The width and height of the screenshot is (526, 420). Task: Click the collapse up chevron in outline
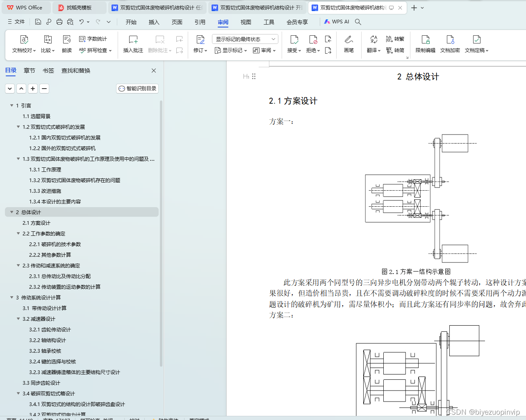tap(21, 89)
